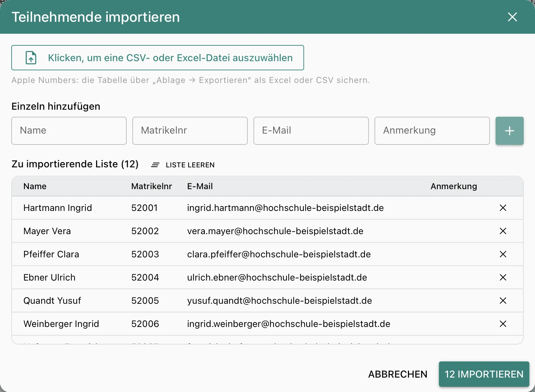Choose a CSV or Excel file to import

(158, 58)
